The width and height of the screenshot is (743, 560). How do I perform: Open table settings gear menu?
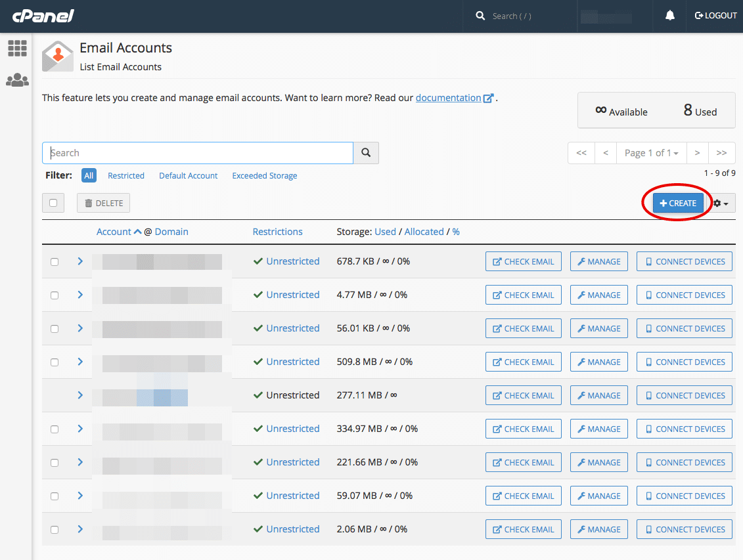point(721,203)
